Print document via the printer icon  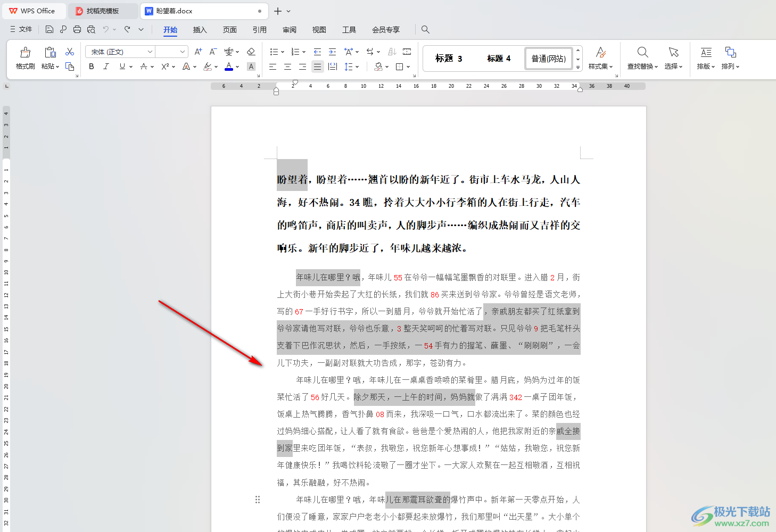[77, 29]
